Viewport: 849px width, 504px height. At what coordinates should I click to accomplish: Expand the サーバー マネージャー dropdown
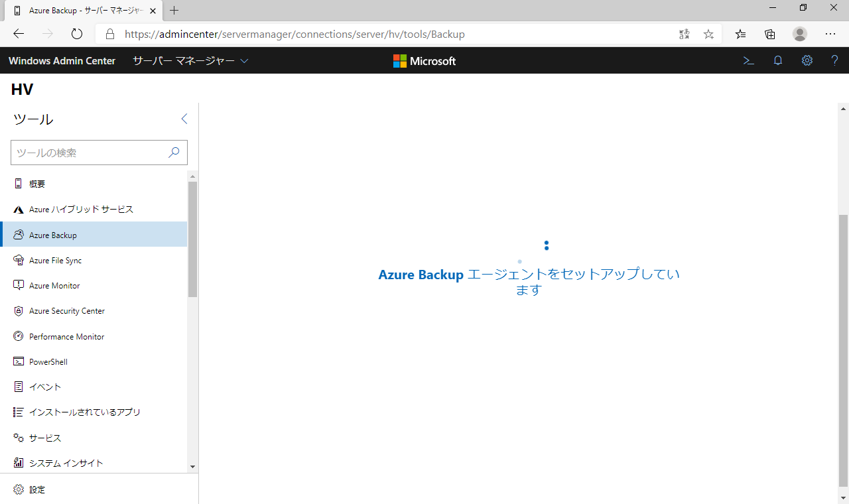(x=190, y=60)
